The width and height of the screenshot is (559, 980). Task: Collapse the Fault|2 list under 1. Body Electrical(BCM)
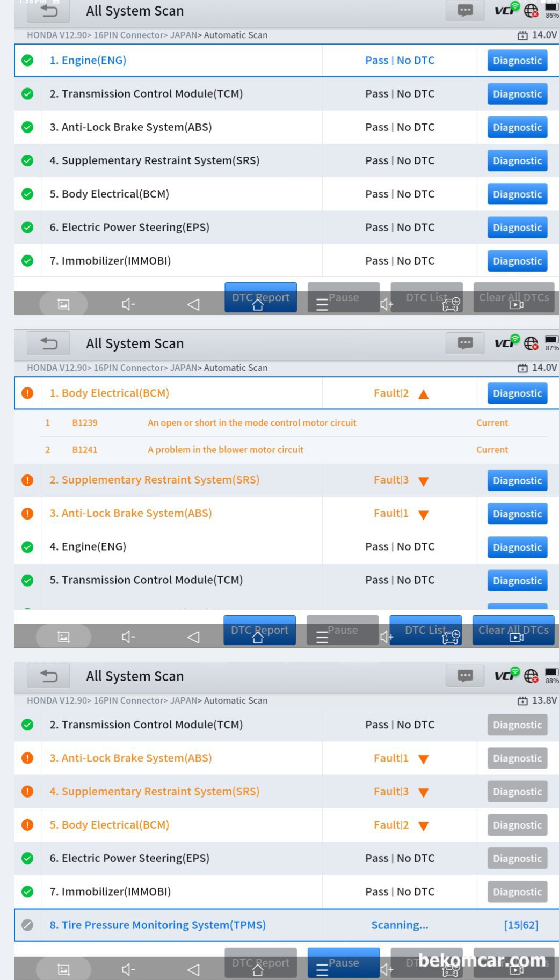423,394
